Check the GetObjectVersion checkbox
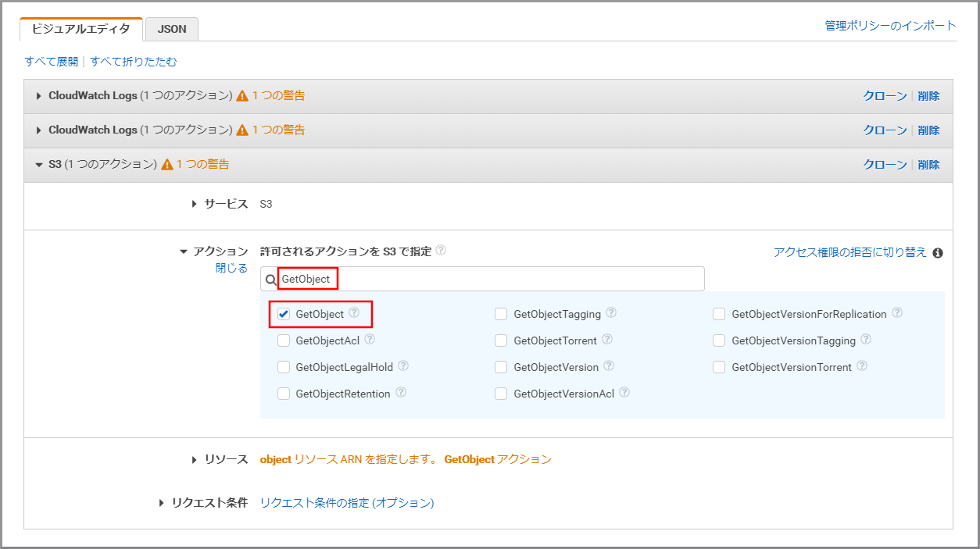 click(501, 367)
